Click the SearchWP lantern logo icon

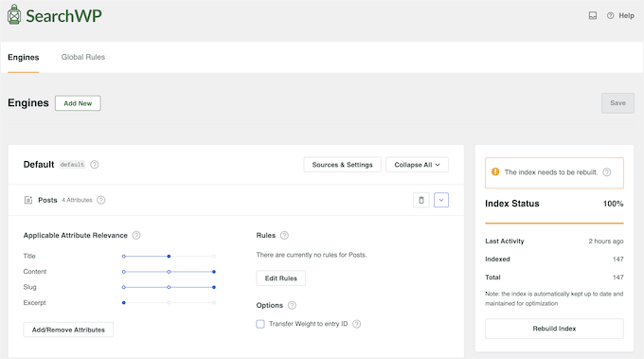tap(14, 15)
